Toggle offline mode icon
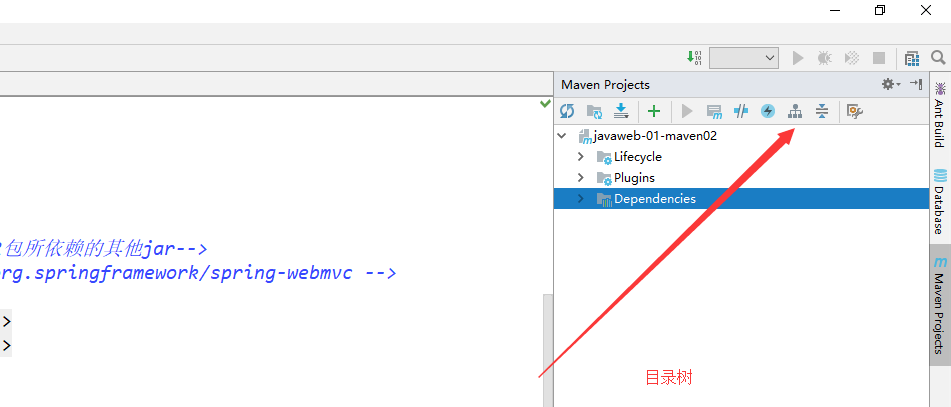 tap(741, 111)
